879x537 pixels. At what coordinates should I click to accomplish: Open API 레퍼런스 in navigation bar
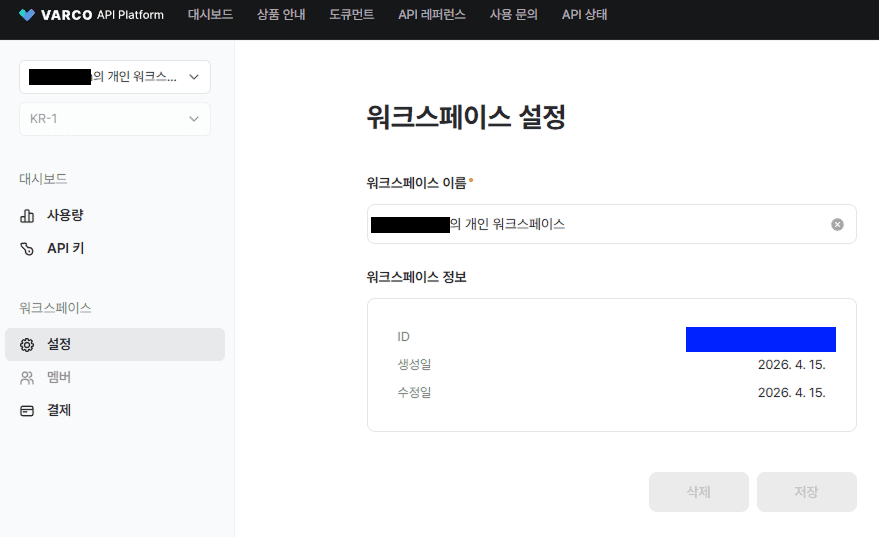click(431, 15)
